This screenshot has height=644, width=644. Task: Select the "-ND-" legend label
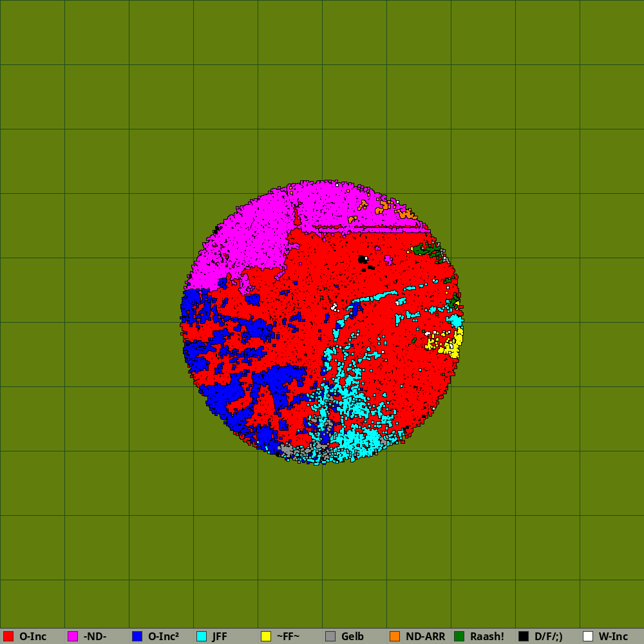coord(95,636)
